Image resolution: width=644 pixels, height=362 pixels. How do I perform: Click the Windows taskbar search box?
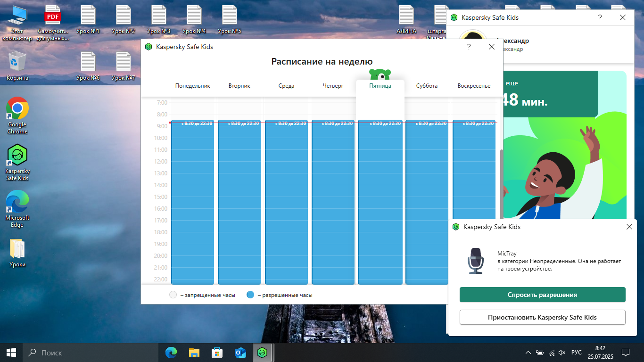(90, 353)
